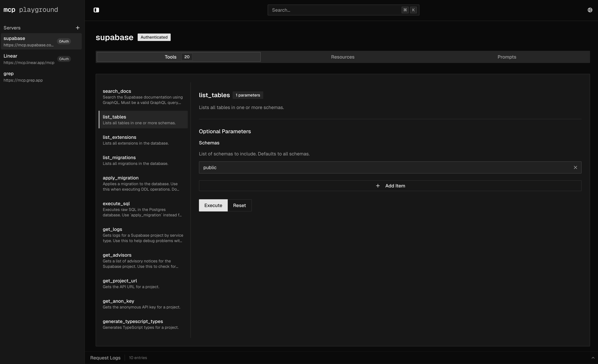
Task: Toggle the sidebar collapse icon
Action: [96, 10]
